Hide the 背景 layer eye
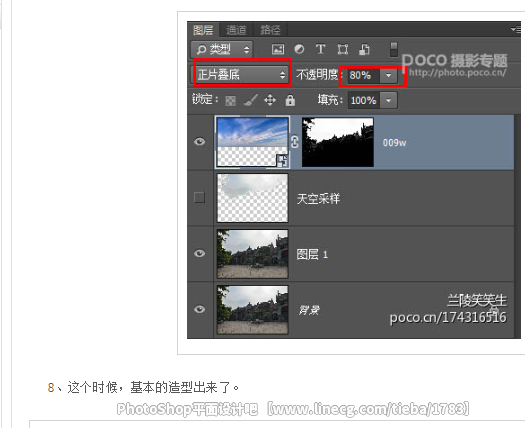Viewport: 525px width, 428px height. tap(200, 309)
